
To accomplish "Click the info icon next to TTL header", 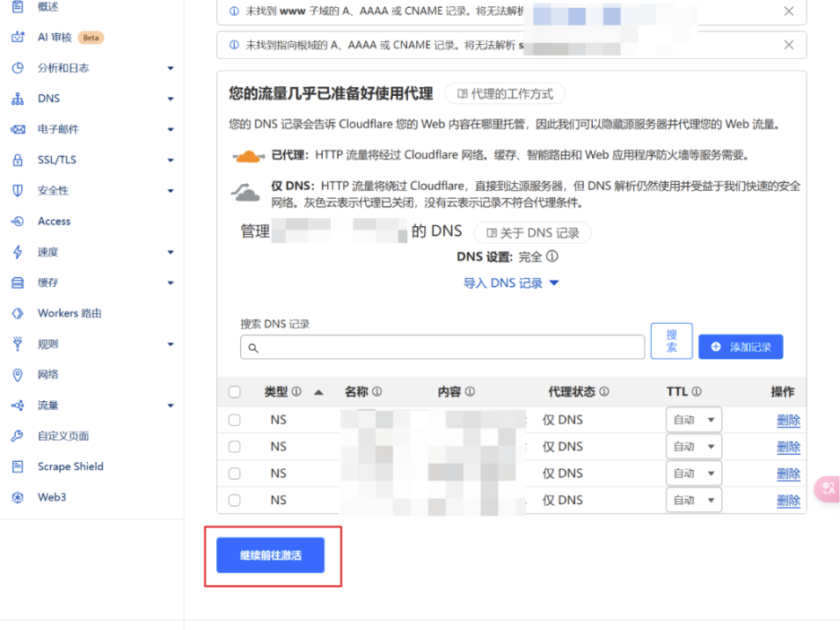I will (697, 392).
